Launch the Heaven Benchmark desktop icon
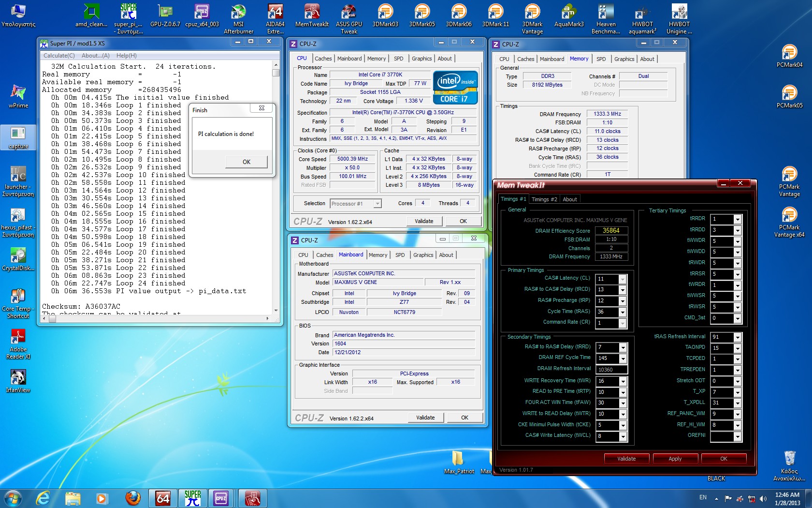Screen dimensions: 812x508 pos(606,19)
